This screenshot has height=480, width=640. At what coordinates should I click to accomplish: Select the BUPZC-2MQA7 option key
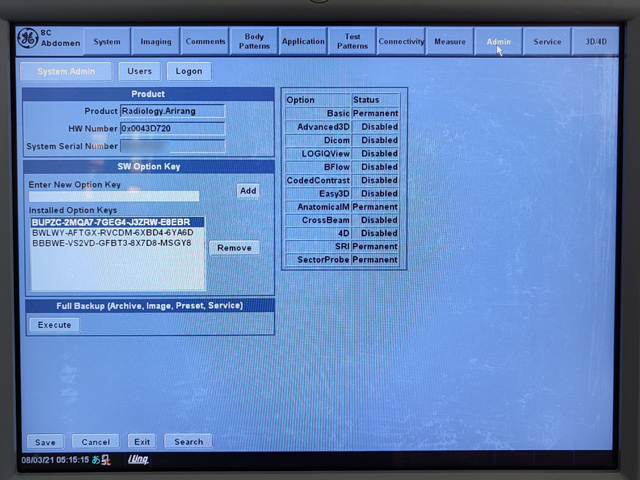[118, 222]
